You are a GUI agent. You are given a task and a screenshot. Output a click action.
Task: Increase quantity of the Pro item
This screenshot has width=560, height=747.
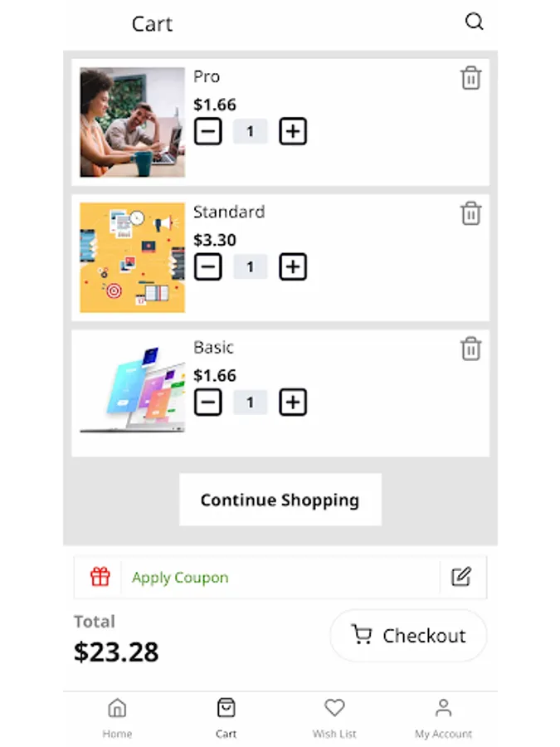click(292, 131)
